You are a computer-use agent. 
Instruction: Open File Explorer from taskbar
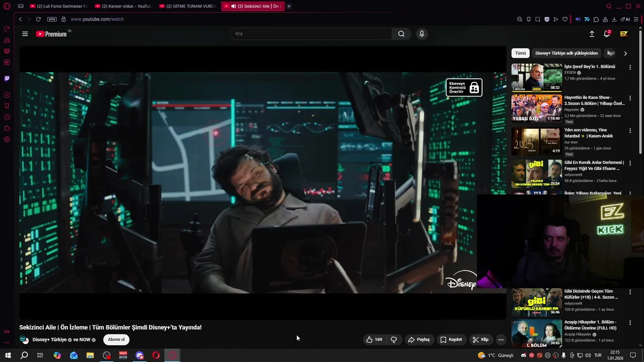[90, 355]
